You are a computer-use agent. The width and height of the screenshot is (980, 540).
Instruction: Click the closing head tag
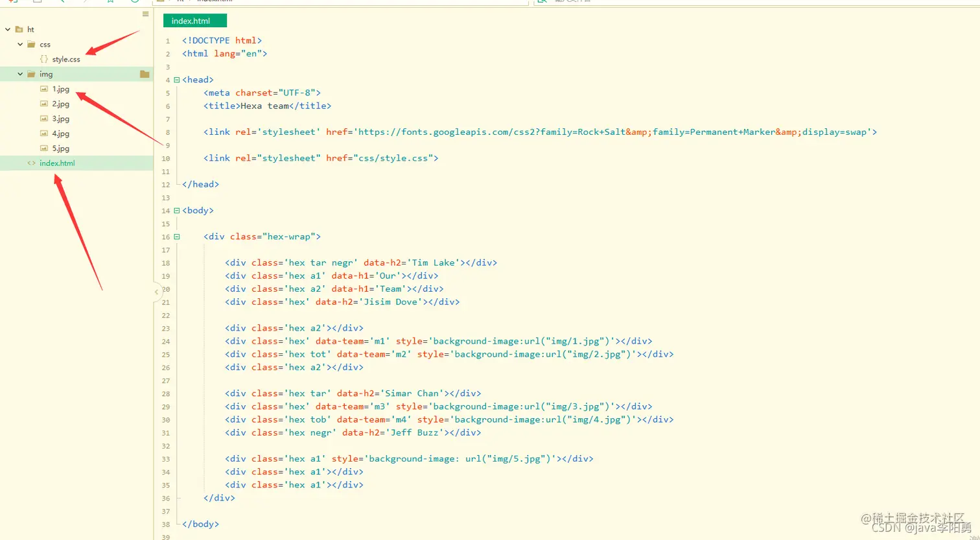201,184
